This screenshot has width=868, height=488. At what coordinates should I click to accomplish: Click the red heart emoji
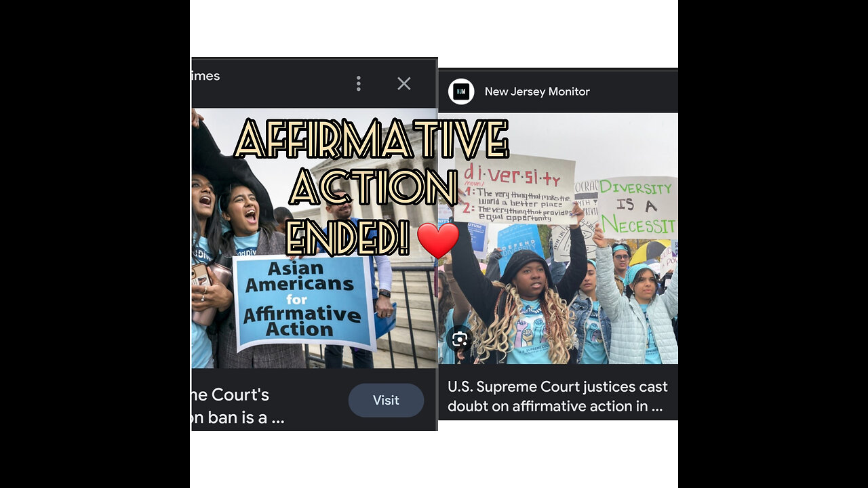437,241
